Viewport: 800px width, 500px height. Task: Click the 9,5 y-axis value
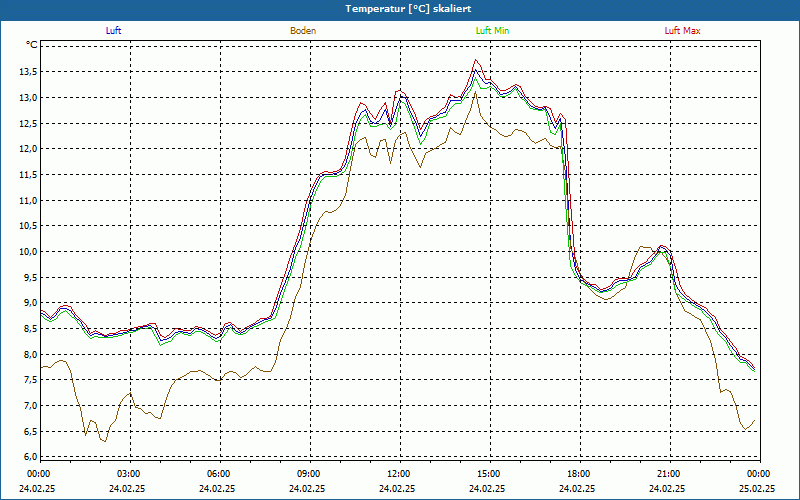click(31, 278)
